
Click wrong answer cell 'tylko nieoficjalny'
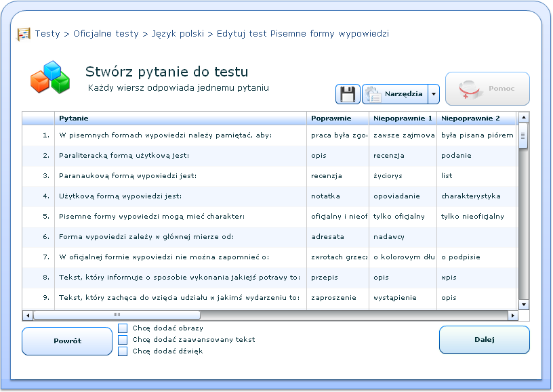pos(476,217)
